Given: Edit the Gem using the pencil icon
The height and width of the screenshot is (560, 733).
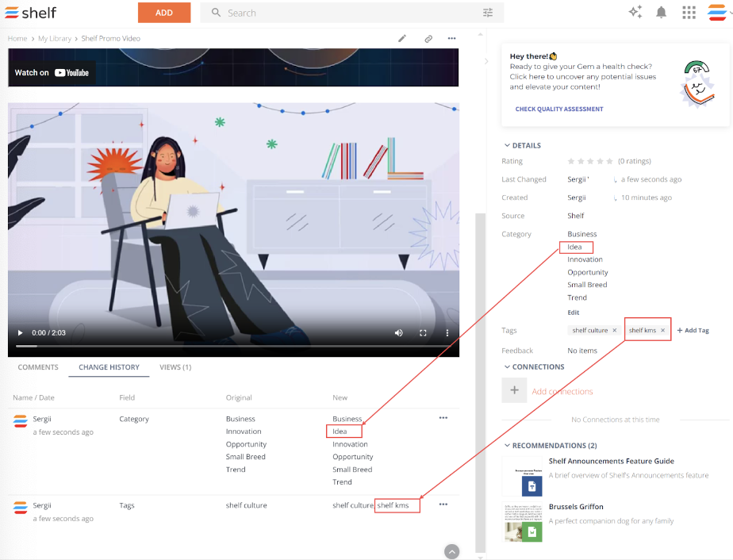Looking at the screenshot, I should tap(402, 38).
